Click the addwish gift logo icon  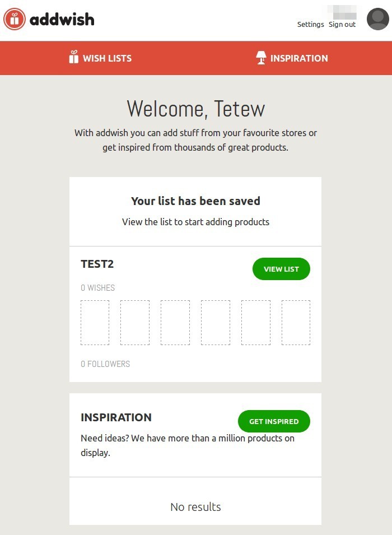point(15,20)
